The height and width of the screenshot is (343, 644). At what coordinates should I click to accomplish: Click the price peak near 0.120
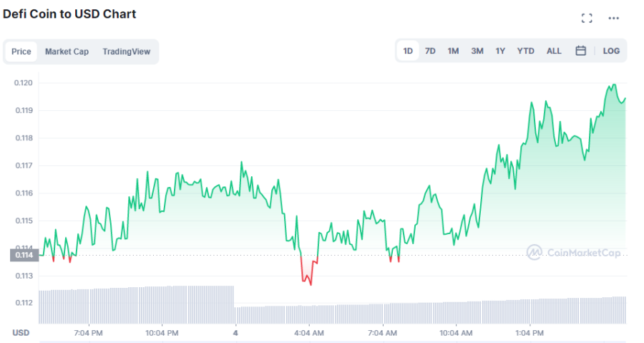[614, 85]
